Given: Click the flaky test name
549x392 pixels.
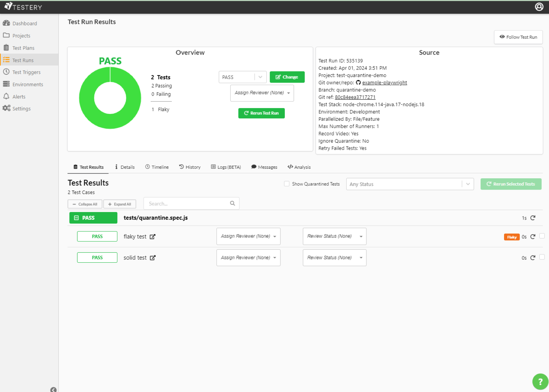Looking at the screenshot, I should (x=135, y=237).
